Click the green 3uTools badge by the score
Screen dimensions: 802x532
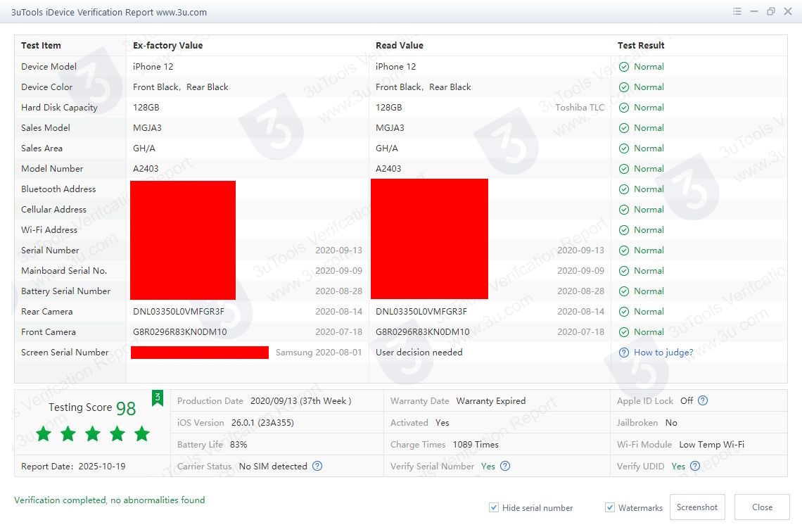tap(158, 398)
